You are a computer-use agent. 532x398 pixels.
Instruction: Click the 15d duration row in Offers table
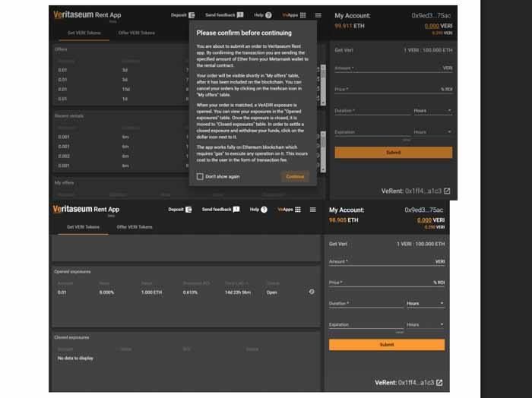pos(126,89)
